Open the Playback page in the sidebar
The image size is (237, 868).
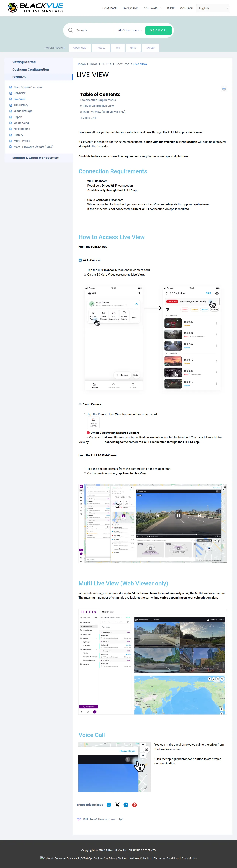point(20,93)
